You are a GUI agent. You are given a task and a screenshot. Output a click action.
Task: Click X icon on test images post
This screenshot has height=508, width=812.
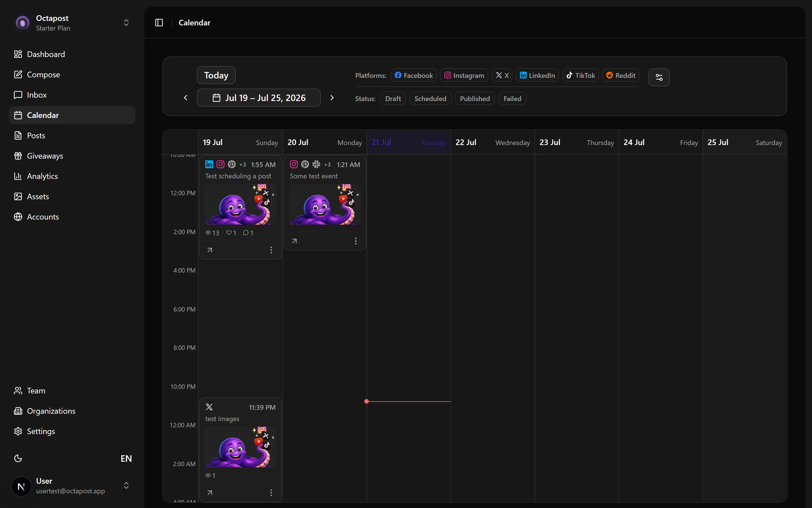(x=209, y=407)
